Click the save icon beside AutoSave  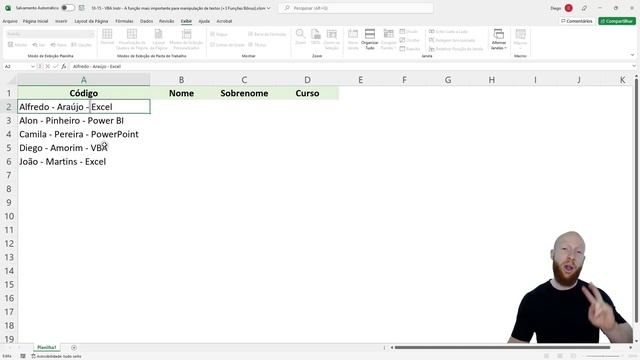(x=82, y=8)
